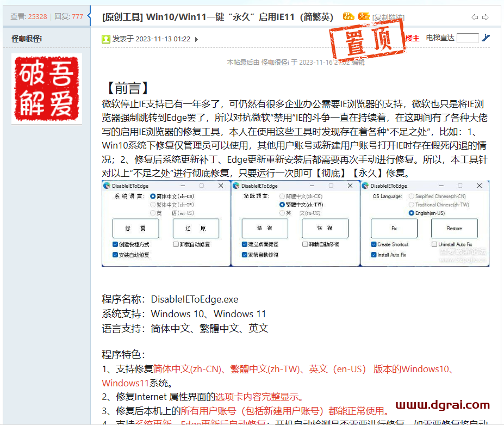Select 英 语(en-US) radio in first window
504x425 pixels.
tap(172, 213)
